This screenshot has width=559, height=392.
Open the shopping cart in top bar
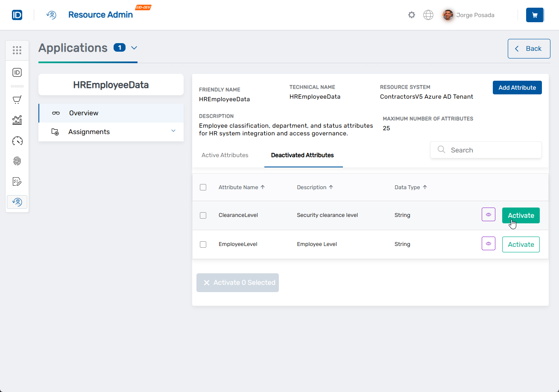pyautogui.click(x=534, y=15)
